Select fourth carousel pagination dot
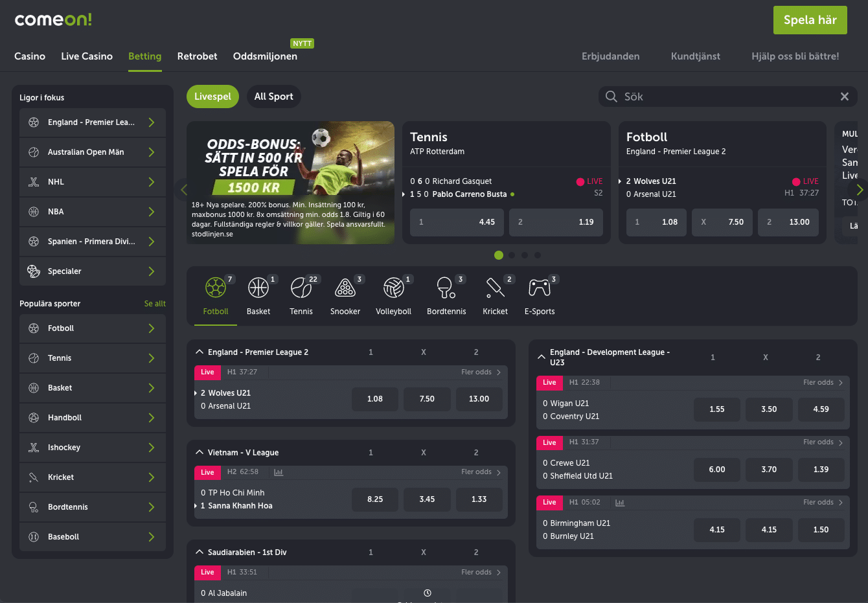The width and height of the screenshot is (868, 603). tap(538, 255)
